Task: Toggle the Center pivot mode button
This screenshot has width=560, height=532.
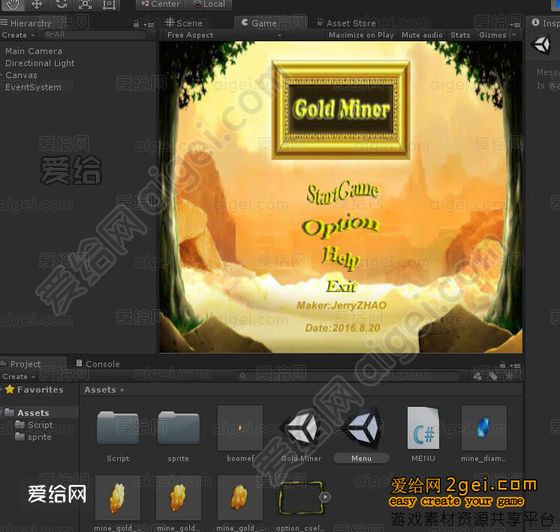Action: pyautogui.click(x=161, y=4)
